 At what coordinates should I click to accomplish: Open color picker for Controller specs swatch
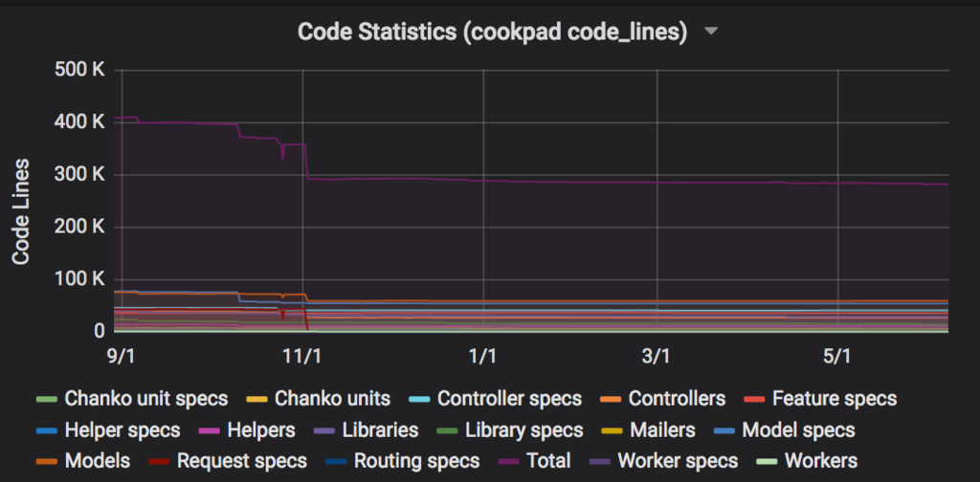click(419, 399)
